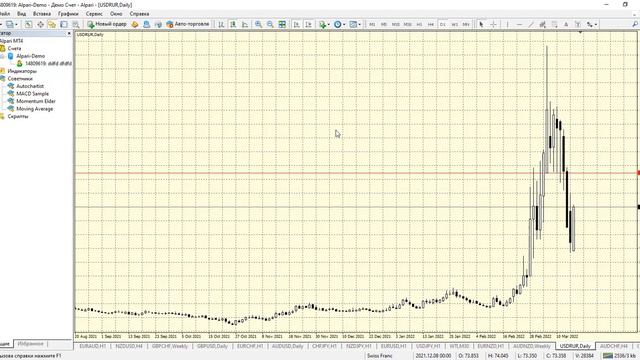The width and height of the screenshot is (640, 360).
Task: Toggle chart auto-scroll icon
Action: tap(297, 24)
